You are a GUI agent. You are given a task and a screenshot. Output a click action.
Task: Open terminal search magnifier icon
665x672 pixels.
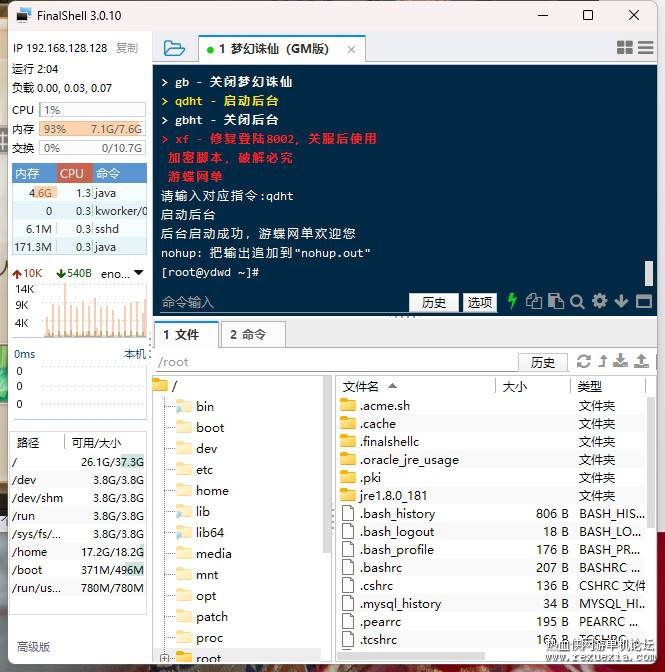[x=577, y=302]
